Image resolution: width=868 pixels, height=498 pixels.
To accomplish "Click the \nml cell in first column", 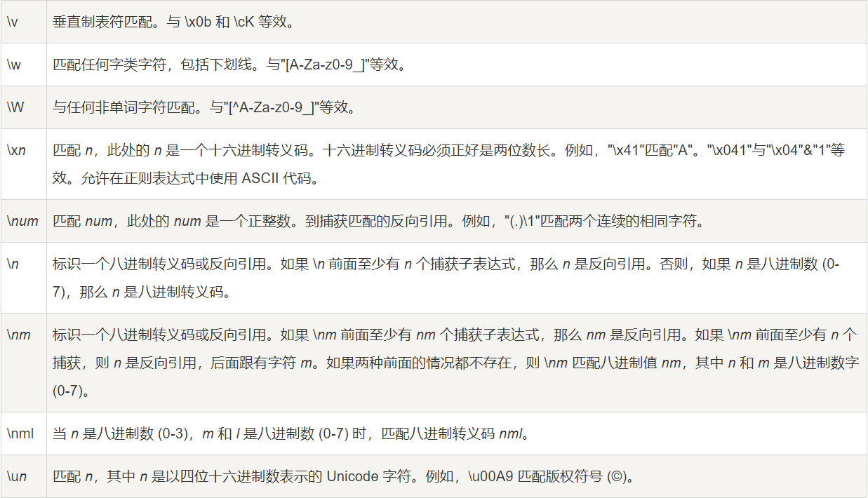I will pyautogui.click(x=20, y=433).
